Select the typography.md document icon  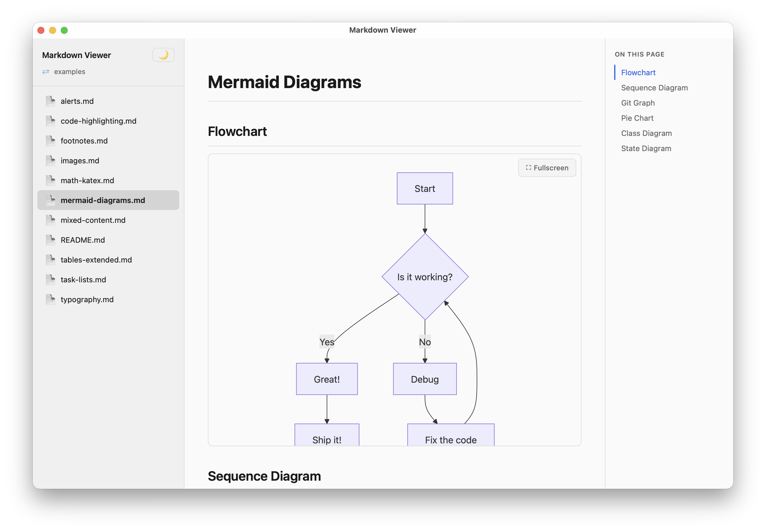[51, 299]
